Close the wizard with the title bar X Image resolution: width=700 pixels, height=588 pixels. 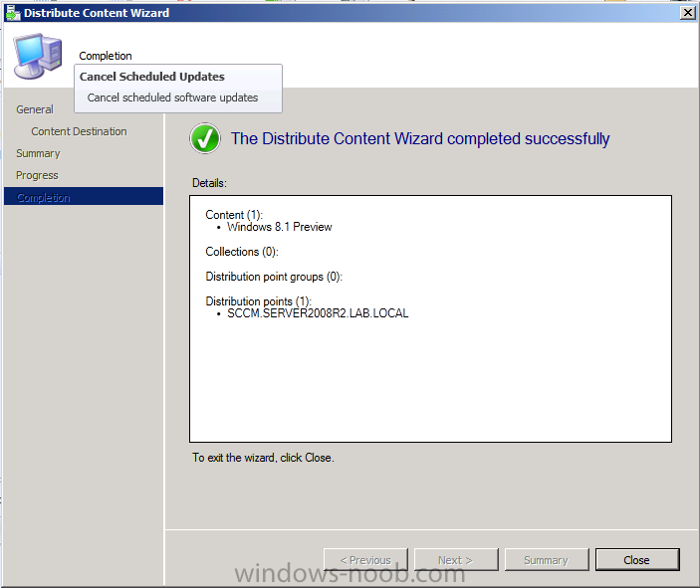686,13
